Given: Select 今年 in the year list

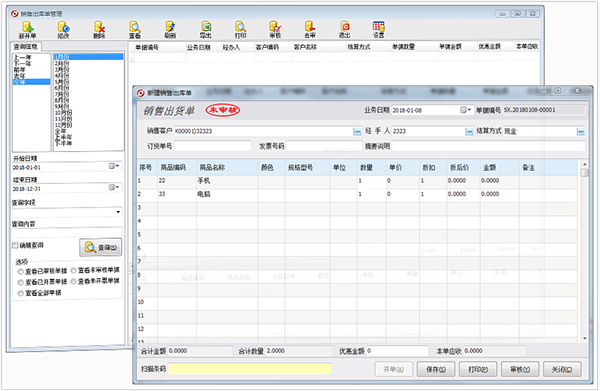Looking at the screenshot, I should 31,82.
